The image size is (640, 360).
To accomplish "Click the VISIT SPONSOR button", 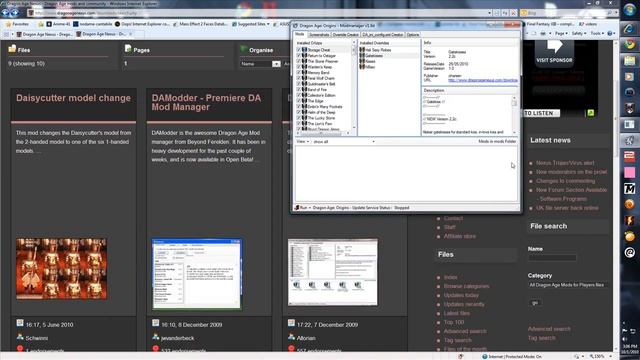I will click(x=554, y=53).
